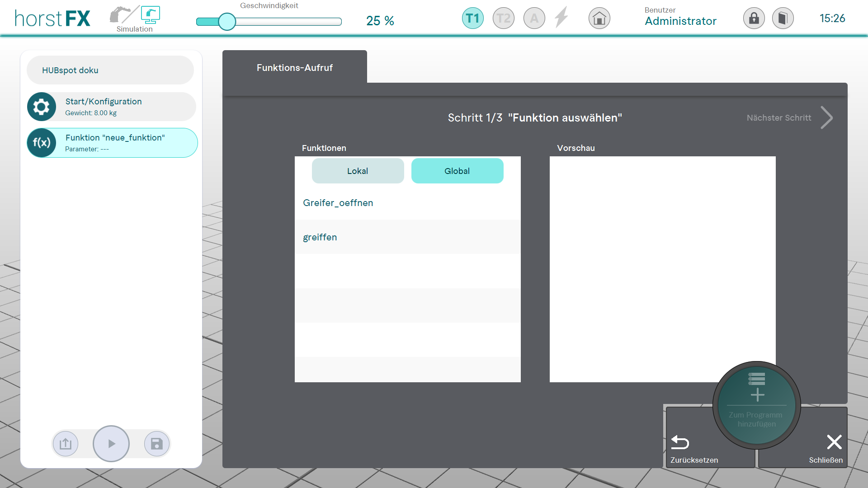Switch to T1 operating mode
Viewport: 868px width, 488px height.
472,19
